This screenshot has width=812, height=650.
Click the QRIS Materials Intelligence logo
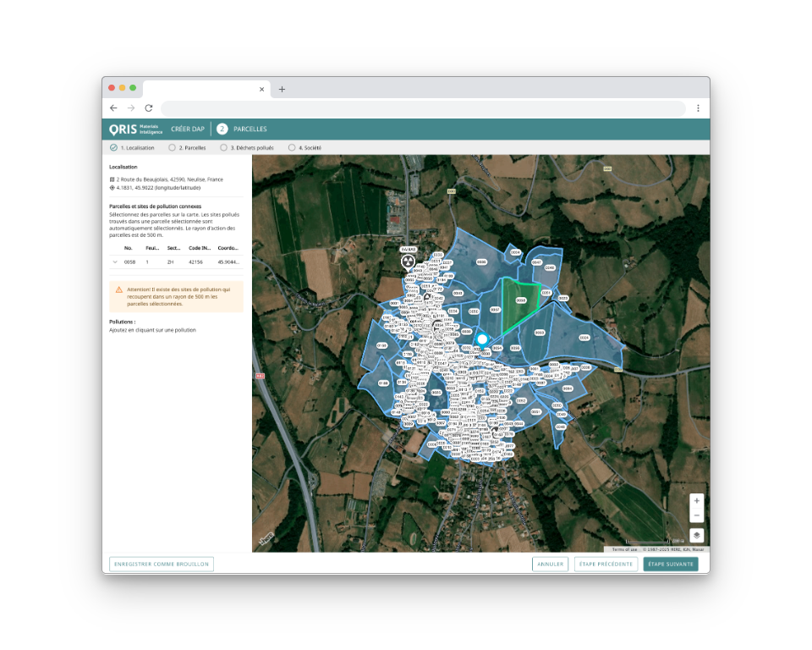(x=135, y=129)
